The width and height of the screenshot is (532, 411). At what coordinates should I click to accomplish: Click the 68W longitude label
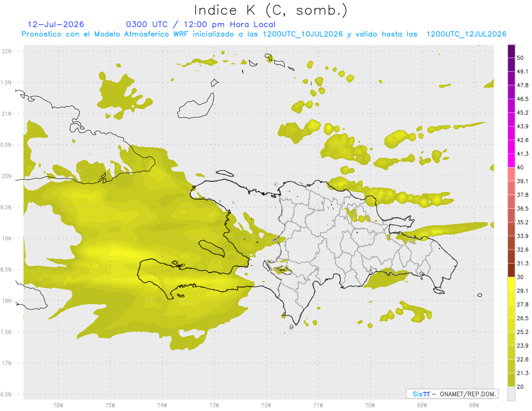pos(474,405)
